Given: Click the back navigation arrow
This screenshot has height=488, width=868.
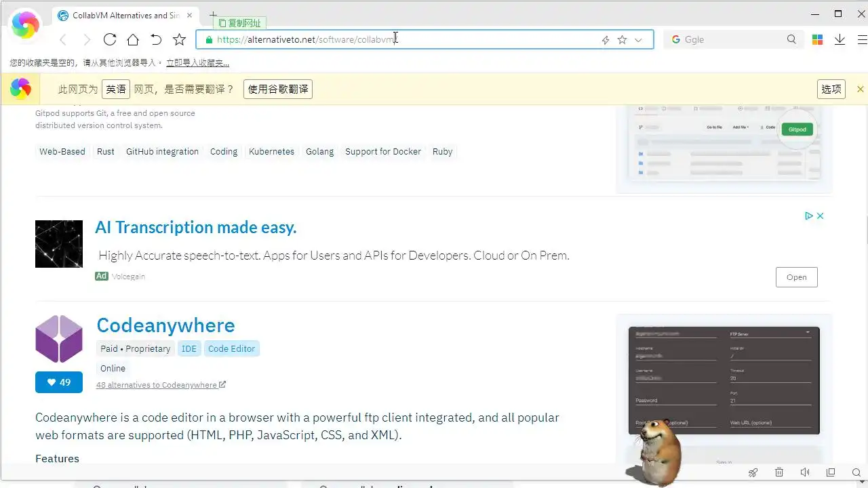Looking at the screenshot, I should (x=63, y=40).
